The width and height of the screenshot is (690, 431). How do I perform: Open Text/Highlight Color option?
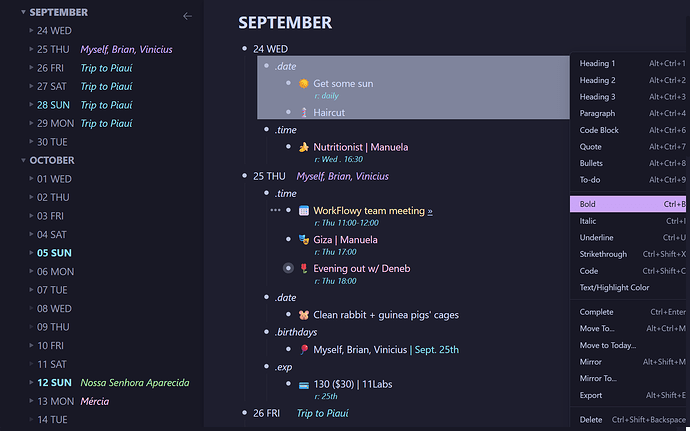click(x=615, y=288)
